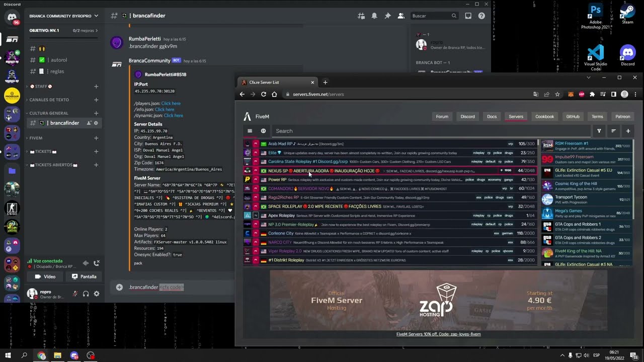
Task: Open Windows Start menu
Action: click(x=8, y=355)
